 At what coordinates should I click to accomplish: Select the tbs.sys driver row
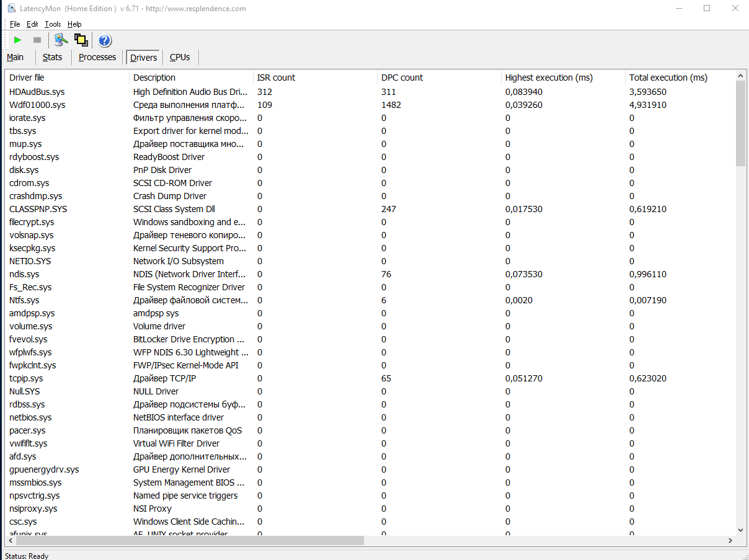(370, 131)
